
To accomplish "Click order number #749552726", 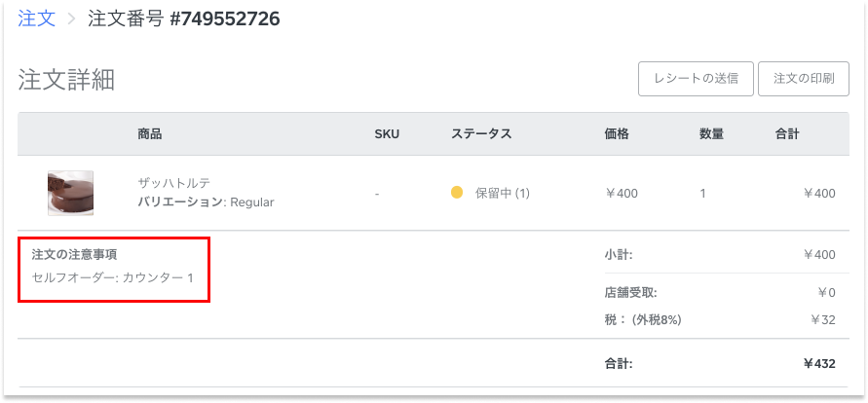I will pos(224,18).
